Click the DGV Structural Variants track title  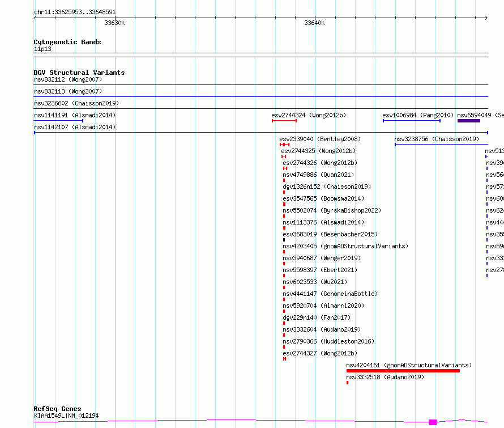[79, 73]
